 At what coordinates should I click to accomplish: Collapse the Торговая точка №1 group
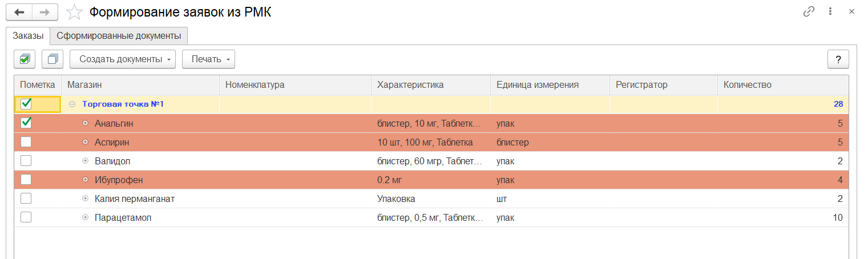pyautogui.click(x=72, y=104)
